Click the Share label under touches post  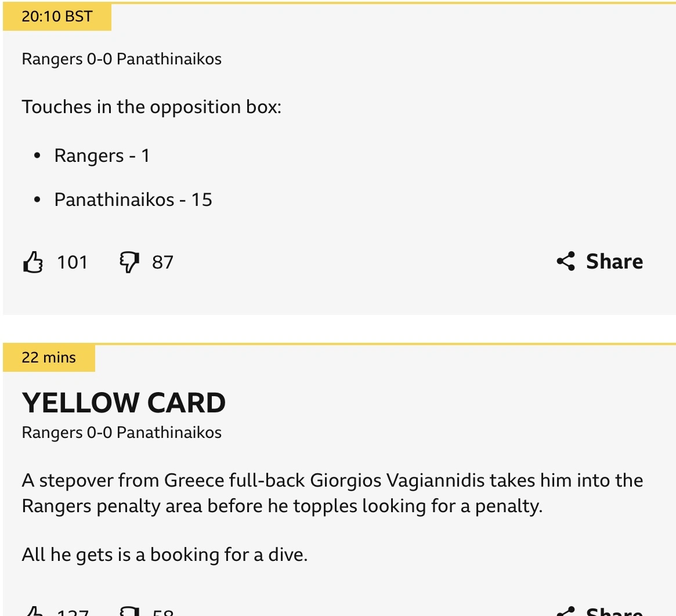click(614, 262)
